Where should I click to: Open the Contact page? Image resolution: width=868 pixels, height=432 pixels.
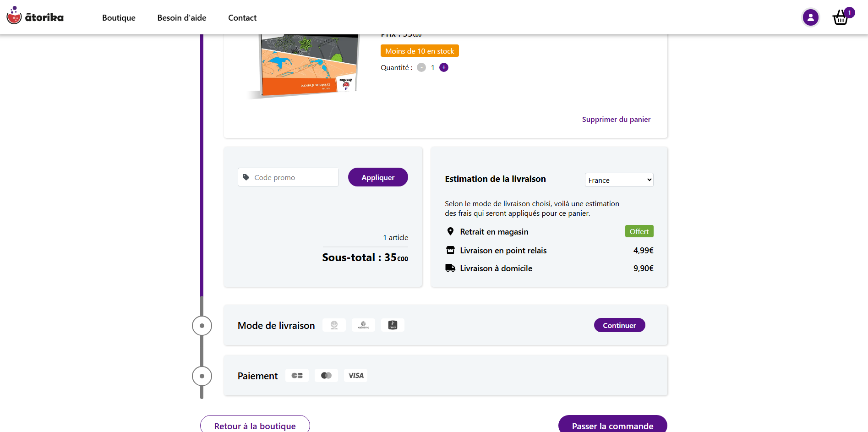[x=242, y=18]
